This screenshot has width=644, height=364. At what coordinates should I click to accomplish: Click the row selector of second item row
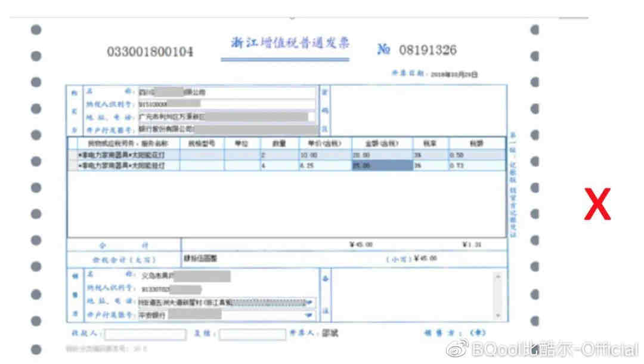(x=73, y=165)
